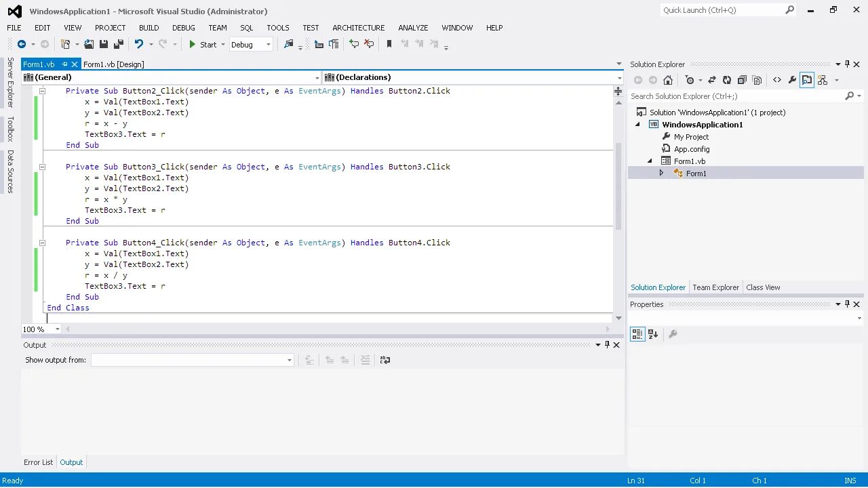
Task: Toggle Preview Selected Items in Solution Explorer
Action: (x=807, y=79)
